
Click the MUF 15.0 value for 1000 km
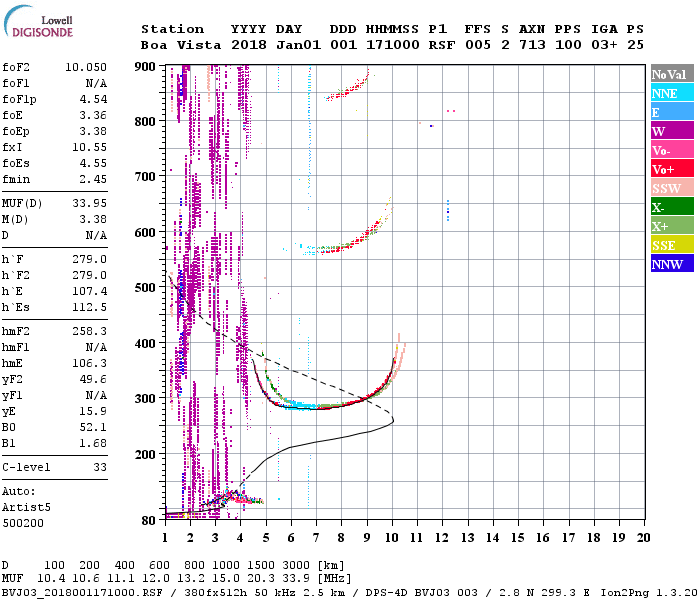click(226, 579)
